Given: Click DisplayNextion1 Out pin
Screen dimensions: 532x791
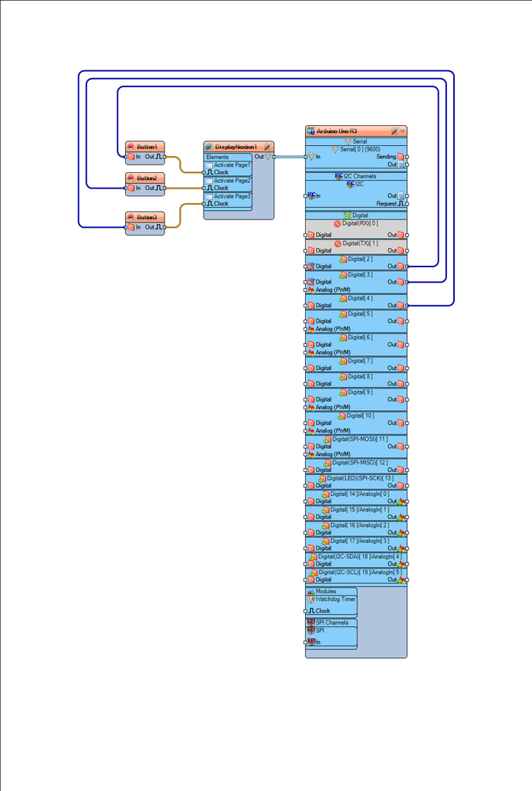Looking at the screenshot, I should pos(274,157).
